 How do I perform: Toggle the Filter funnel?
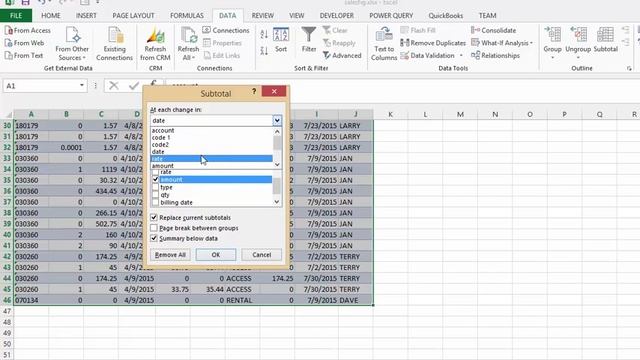coord(309,40)
